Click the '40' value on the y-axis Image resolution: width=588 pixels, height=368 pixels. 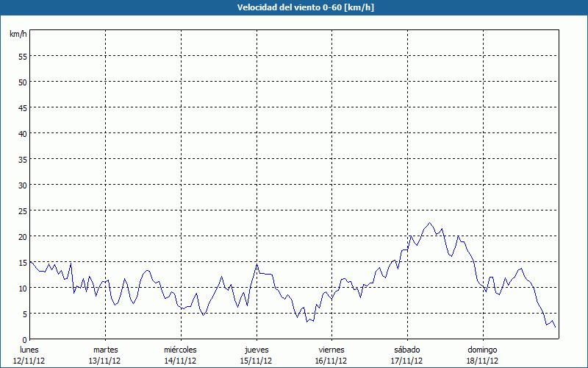22,133
